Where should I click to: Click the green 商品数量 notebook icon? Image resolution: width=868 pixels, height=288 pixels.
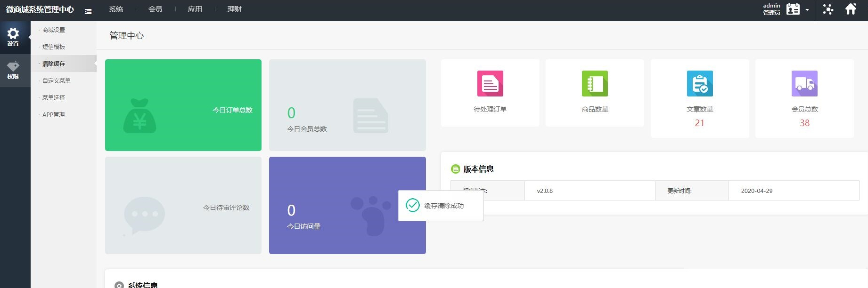tap(595, 83)
